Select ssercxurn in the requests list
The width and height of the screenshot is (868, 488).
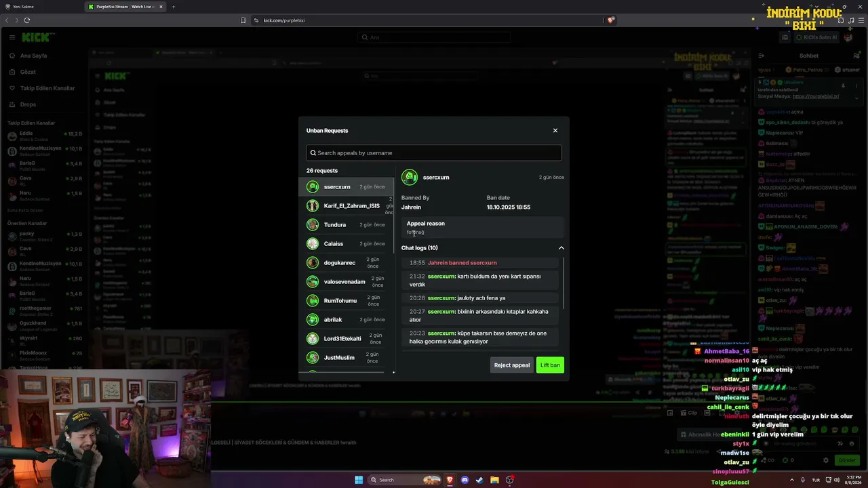click(x=346, y=186)
